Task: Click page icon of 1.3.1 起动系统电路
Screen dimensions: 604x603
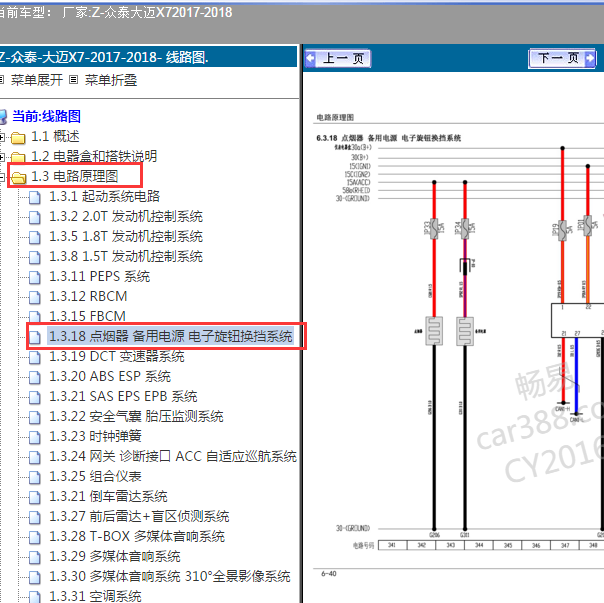Action: 35,197
